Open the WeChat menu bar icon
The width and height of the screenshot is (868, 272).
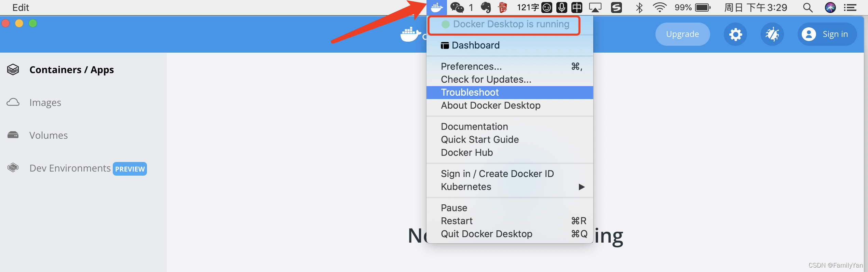click(457, 7)
